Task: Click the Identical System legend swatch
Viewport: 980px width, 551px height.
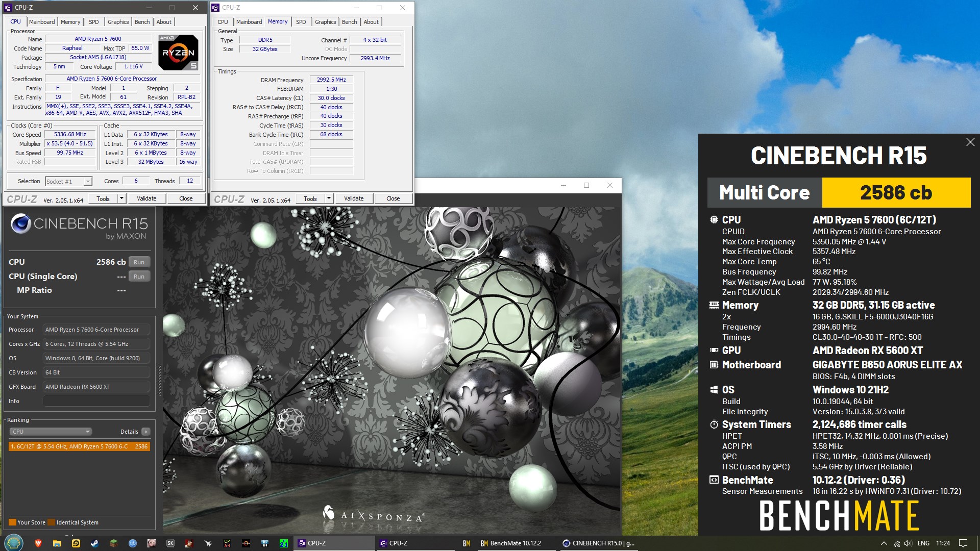Action: (x=51, y=522)
